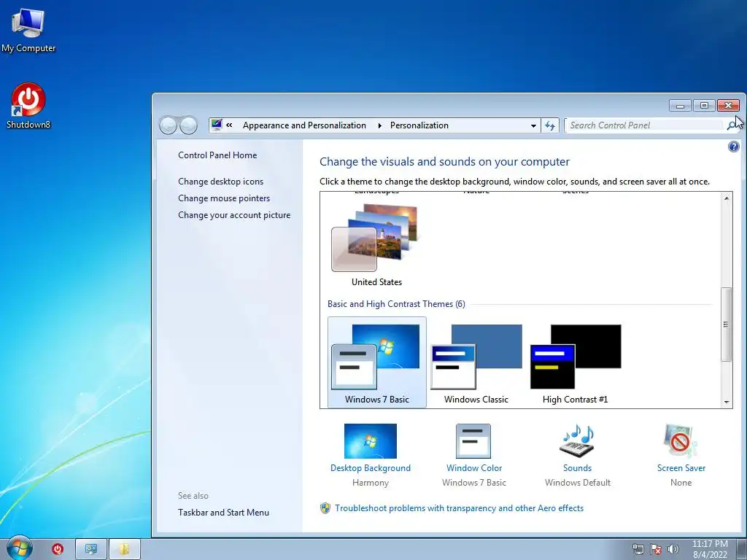Open the Screen Saver icon
The image size is (747, 560).
pyautogui.click(x=681, y=441)
